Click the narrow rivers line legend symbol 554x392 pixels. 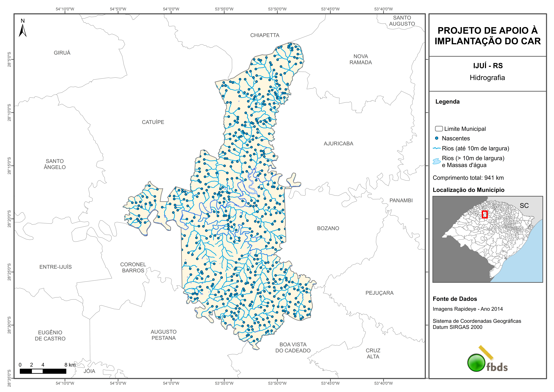point(437,148)
